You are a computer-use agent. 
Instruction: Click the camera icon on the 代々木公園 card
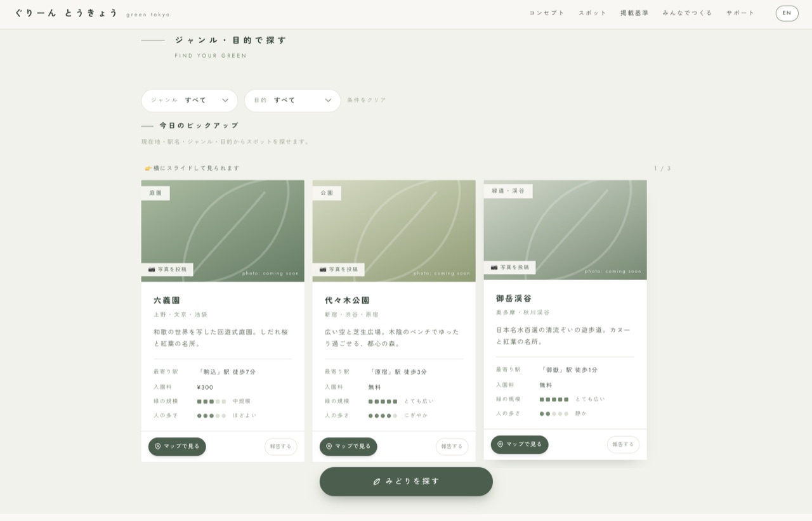(323, 269)
